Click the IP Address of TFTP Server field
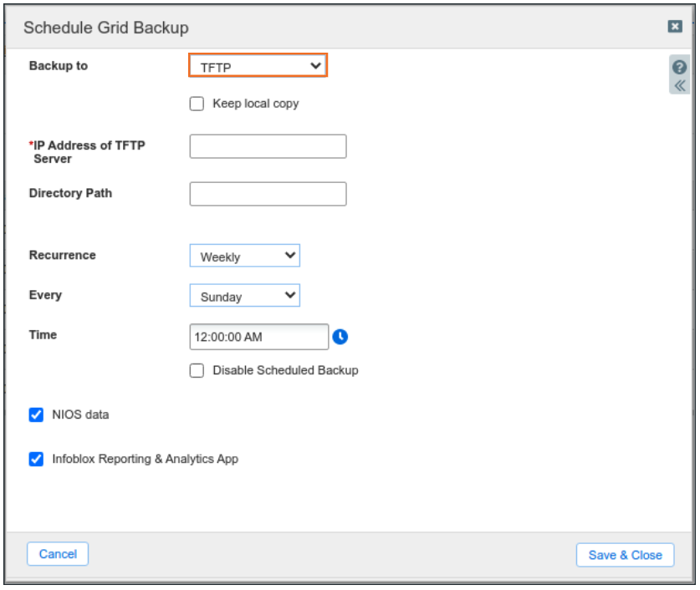This screenshot has height=590, width=700. 268,145
